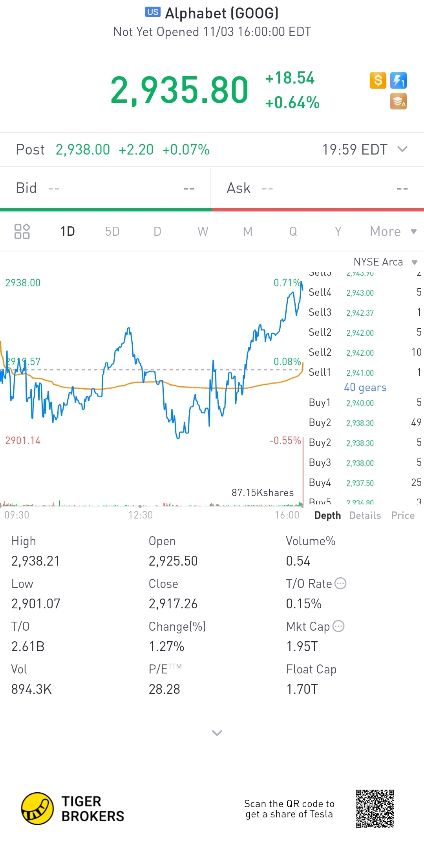Tap the Vol value 894.3K
The height and width of the screenshot is (868, 424).
point(31,689)
